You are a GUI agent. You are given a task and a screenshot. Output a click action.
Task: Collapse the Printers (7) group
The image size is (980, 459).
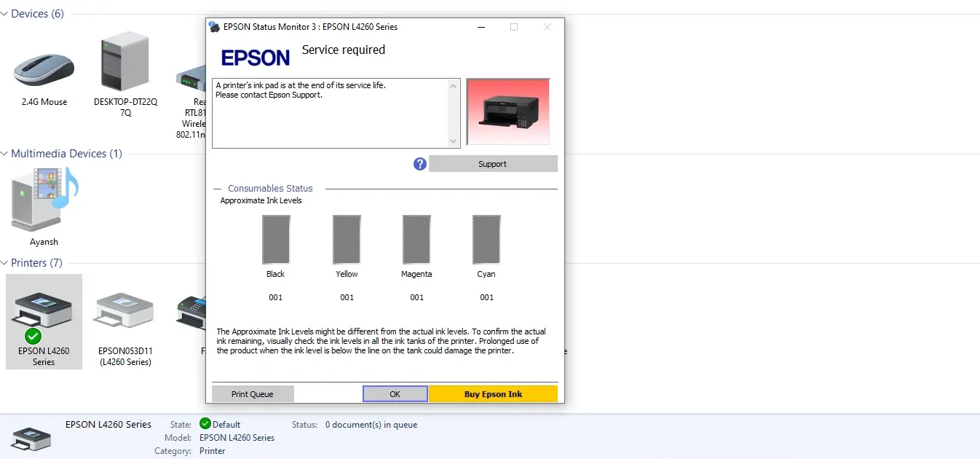[5, 263]
